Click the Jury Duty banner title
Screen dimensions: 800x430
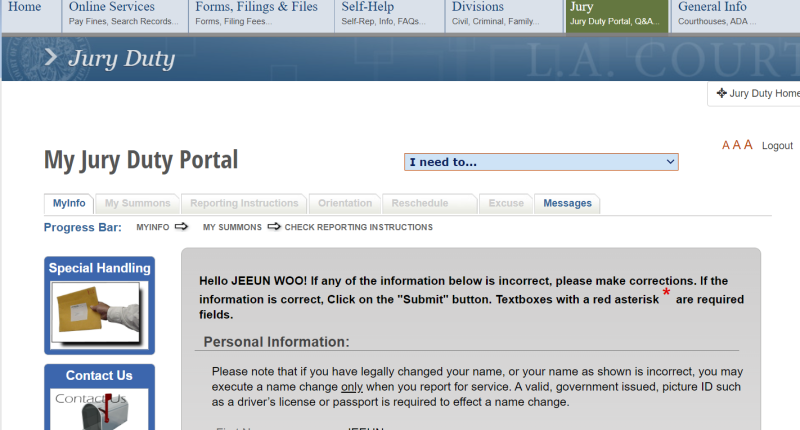(x=121, y=59)
